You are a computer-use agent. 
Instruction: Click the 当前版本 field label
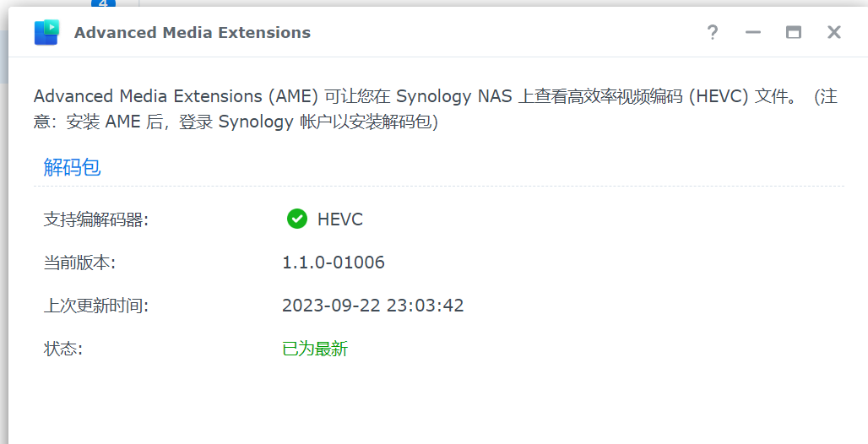79,263
